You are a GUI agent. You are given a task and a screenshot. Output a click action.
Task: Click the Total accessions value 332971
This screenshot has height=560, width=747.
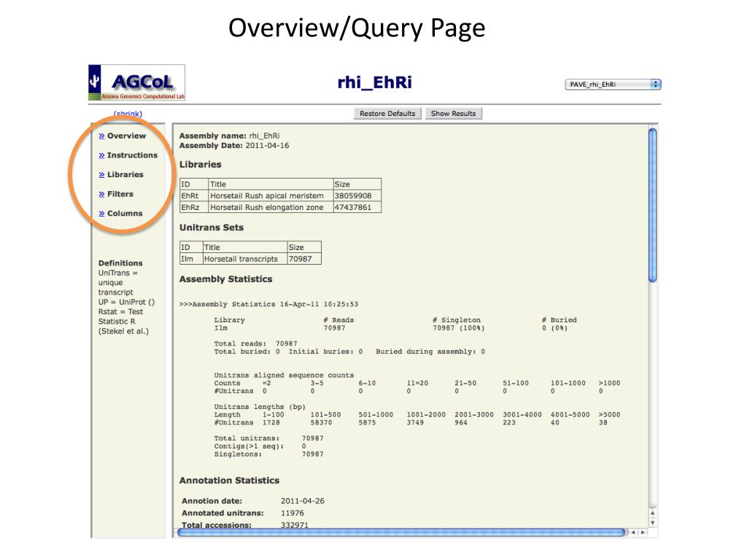click(295, 525)
